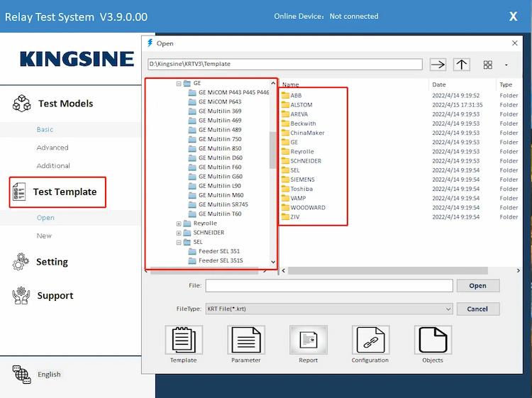The height and width of the screenshot is (398, 532).
Task: Select the Configuration link icon
Action: (370, 340)
